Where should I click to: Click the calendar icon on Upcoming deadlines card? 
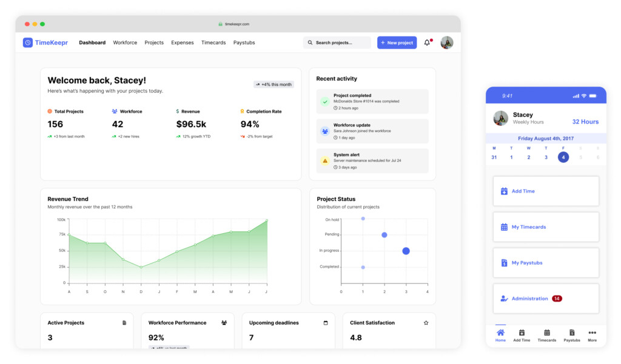[x=326, y=323]
